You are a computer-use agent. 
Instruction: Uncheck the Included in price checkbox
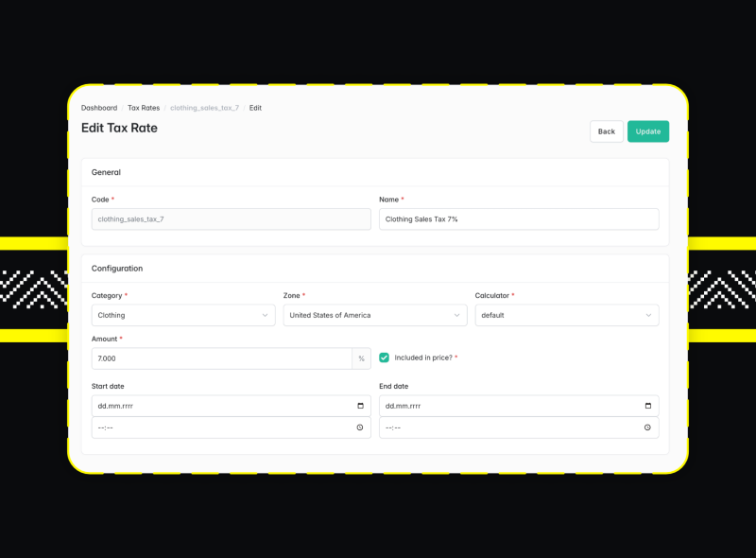[383, 357]
